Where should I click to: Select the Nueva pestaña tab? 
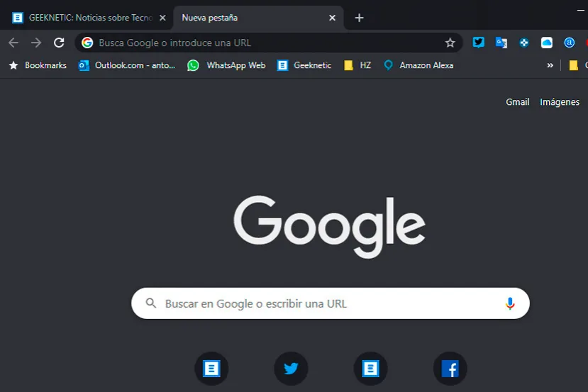[258, 18]
